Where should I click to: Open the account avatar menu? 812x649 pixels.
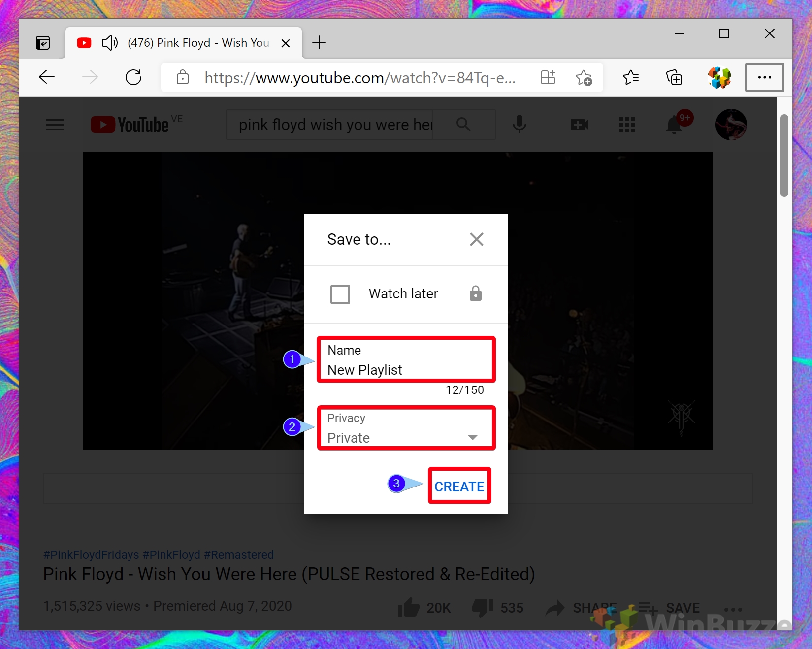[x=731, y=125]
